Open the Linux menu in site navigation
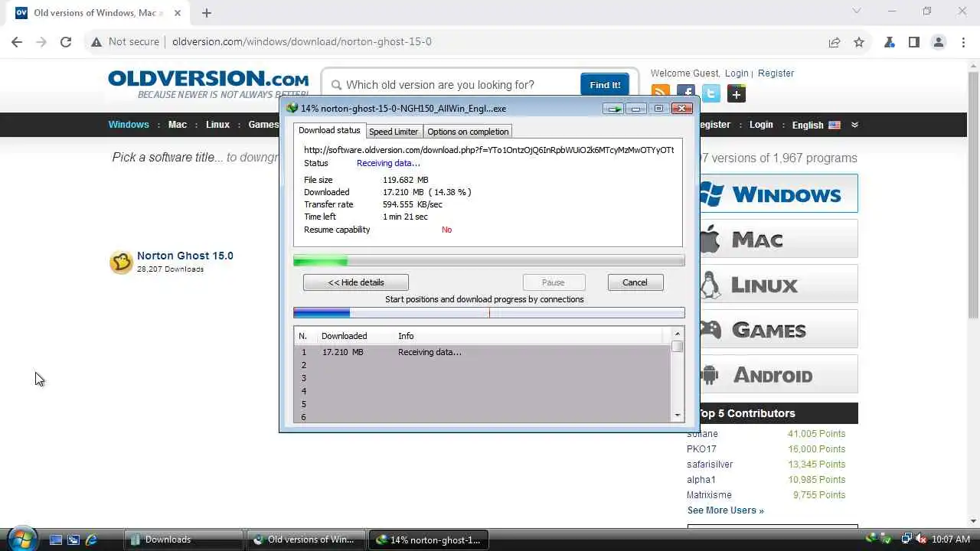This screenshot has height=551, width=980. click(x=217, y=125)
